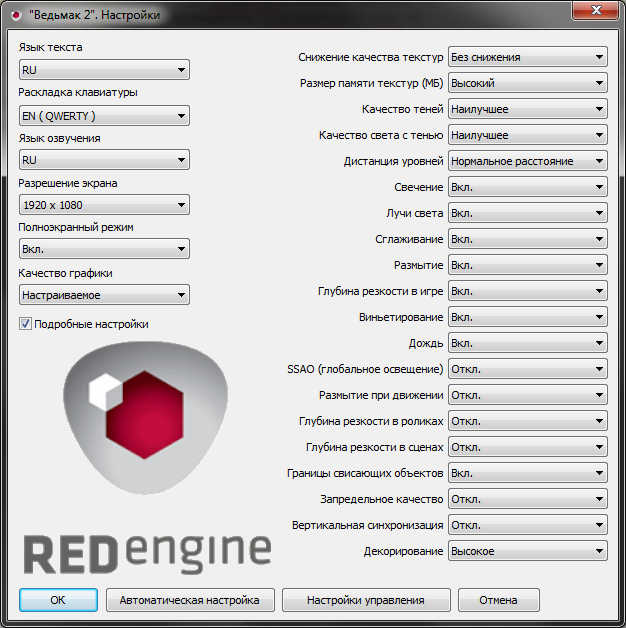Screen dimensions: 626x628
Task: Open the Качество теней dropdown
Action: [x=527, y=109]
